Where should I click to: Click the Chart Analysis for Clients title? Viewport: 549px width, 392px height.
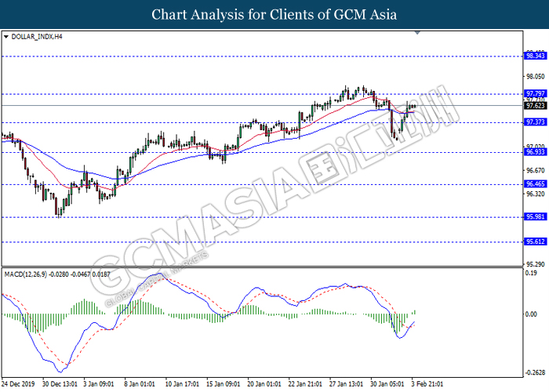tap(274, 15)
